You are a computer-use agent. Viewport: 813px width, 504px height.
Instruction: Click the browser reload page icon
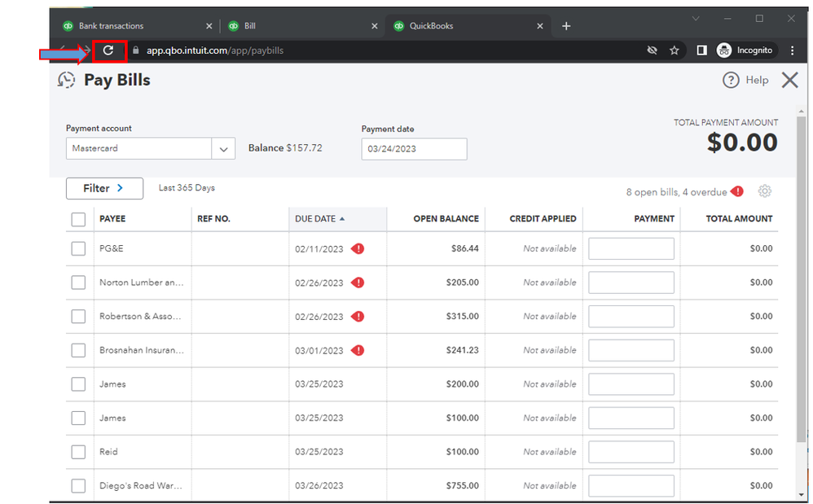point(108,50)
